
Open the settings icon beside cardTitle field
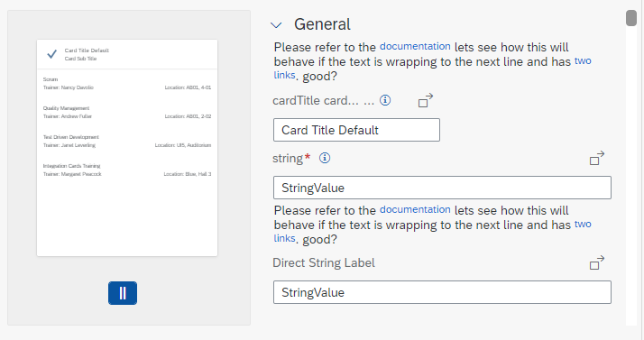coord(426,101)
